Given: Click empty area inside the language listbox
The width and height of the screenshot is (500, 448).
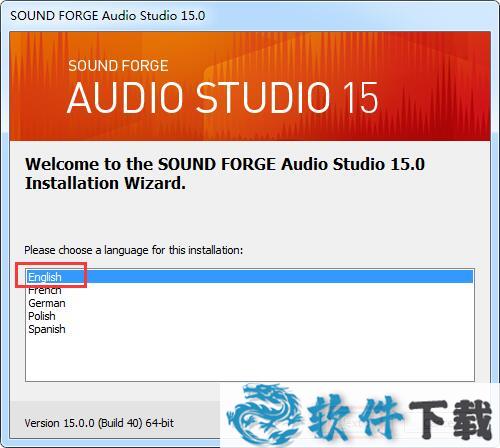Looking at the screenshot, I should (250, 357).
